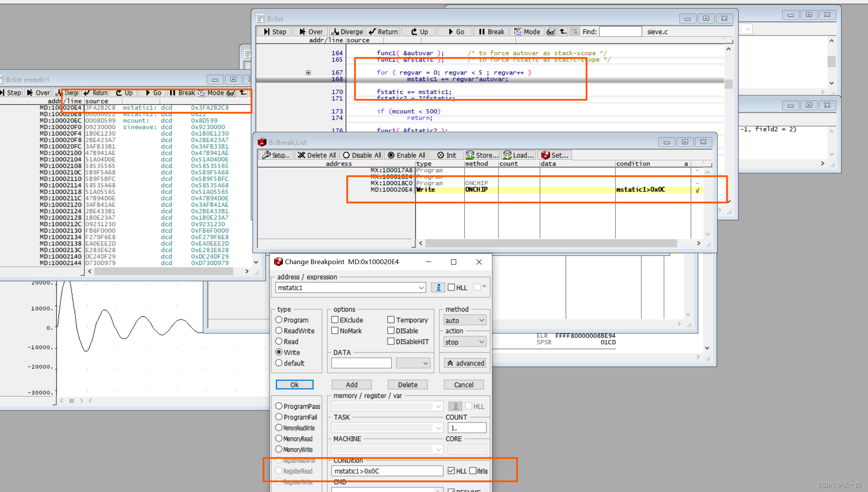Click Mode in the B::list window toolbar
Image resolution: width=868 pixels, height=492 pixels.
tap(527, 32)
